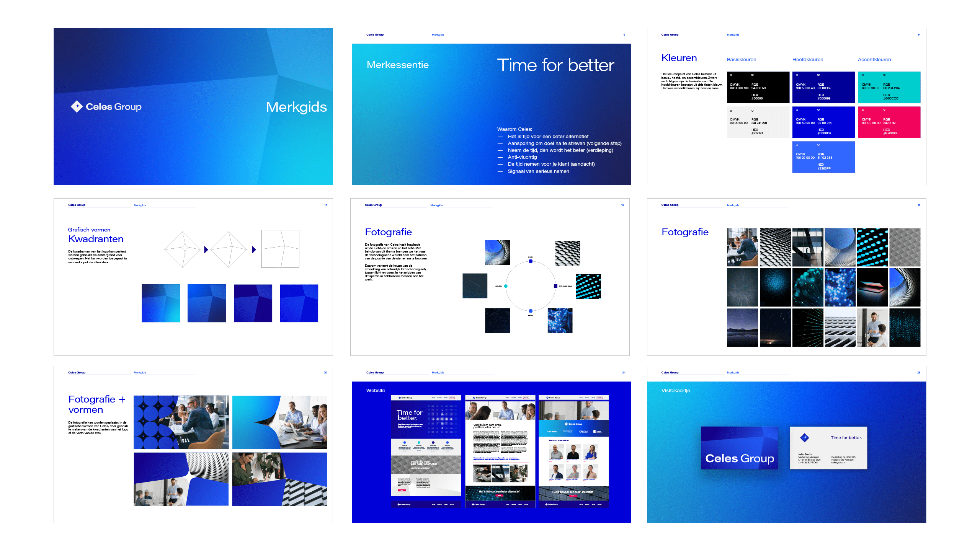Viewport: 980px width, 551px height.
Task: Click the teal dot on Fotografie circle diagram
Action: 506,286
